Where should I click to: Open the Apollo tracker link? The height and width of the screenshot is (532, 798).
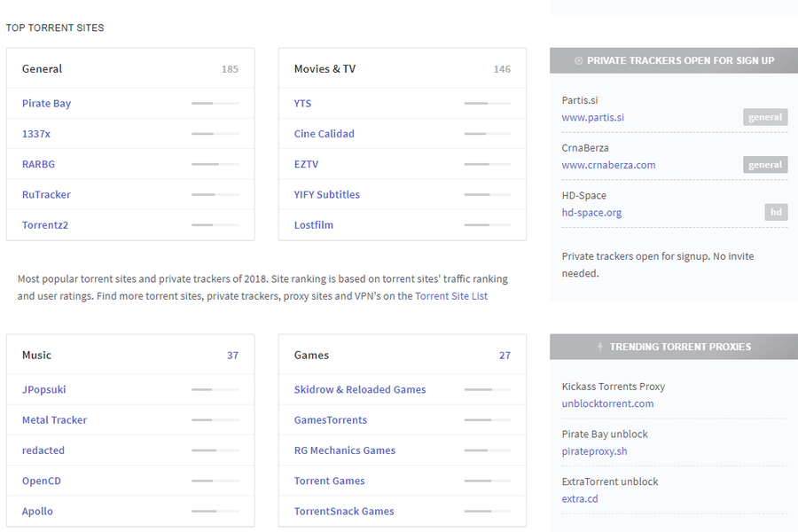tap(37, 511)
